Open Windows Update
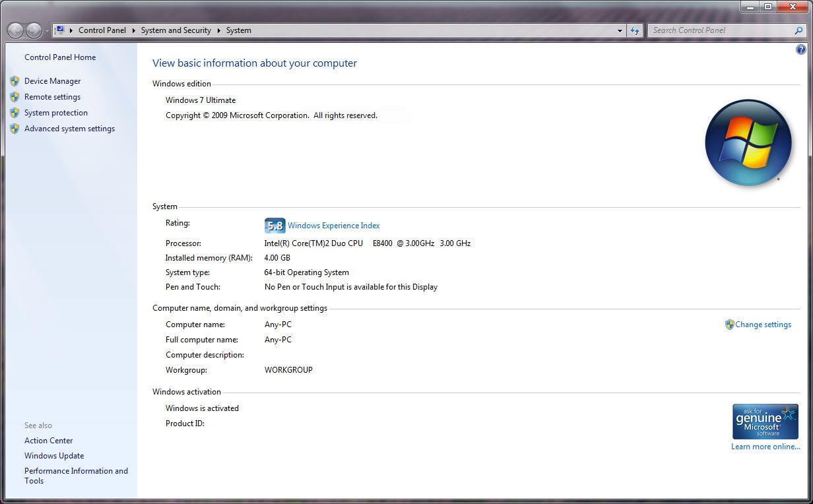Screen dimensions: 813x504 coord(54,456)
